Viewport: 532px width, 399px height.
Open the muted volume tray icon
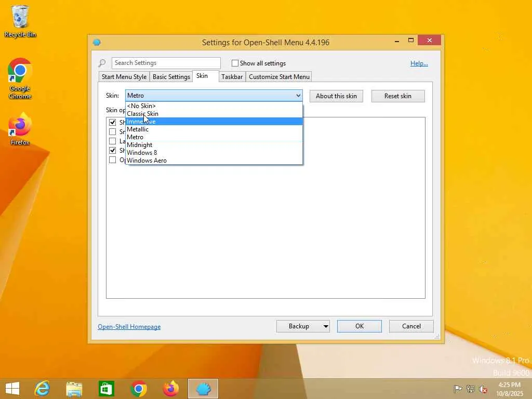coord(483,389)
